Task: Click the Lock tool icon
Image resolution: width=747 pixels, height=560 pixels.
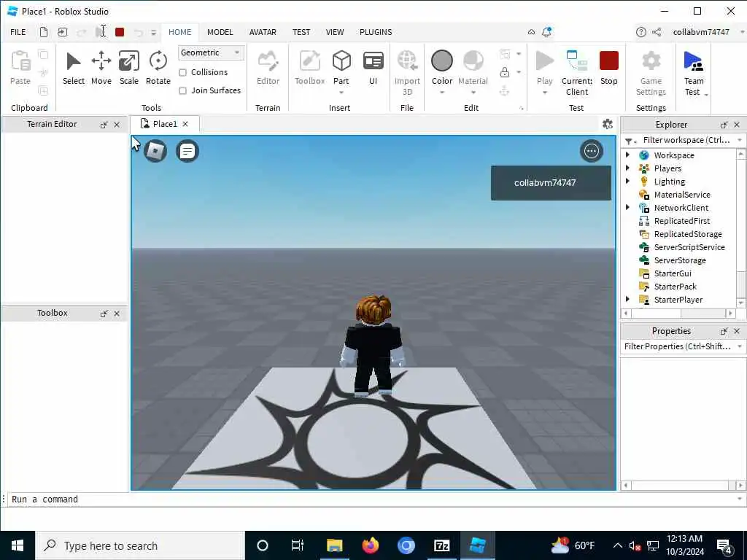Action: pyautogui.click(x=505, y=72)
